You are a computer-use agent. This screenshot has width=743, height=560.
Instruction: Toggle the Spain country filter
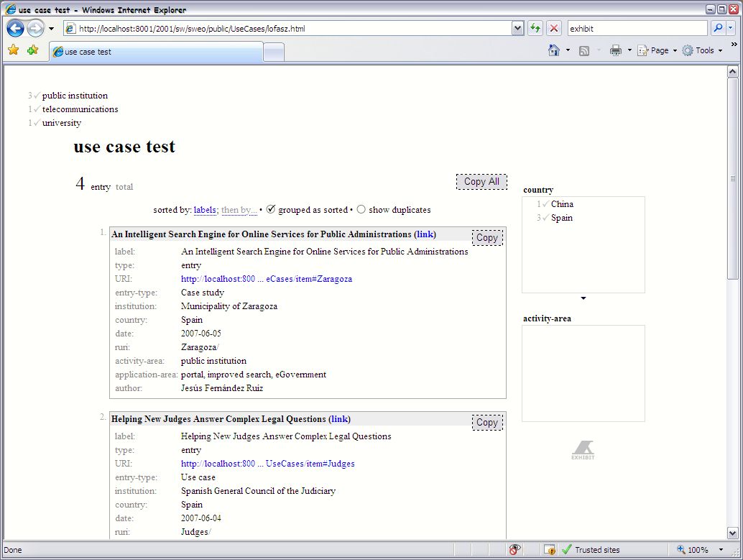[x=561, y=218]
